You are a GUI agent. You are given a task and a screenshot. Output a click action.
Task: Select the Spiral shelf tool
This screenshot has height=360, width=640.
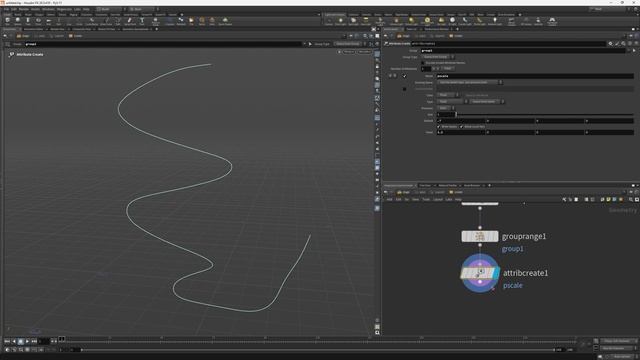click(x=202, y=21)
